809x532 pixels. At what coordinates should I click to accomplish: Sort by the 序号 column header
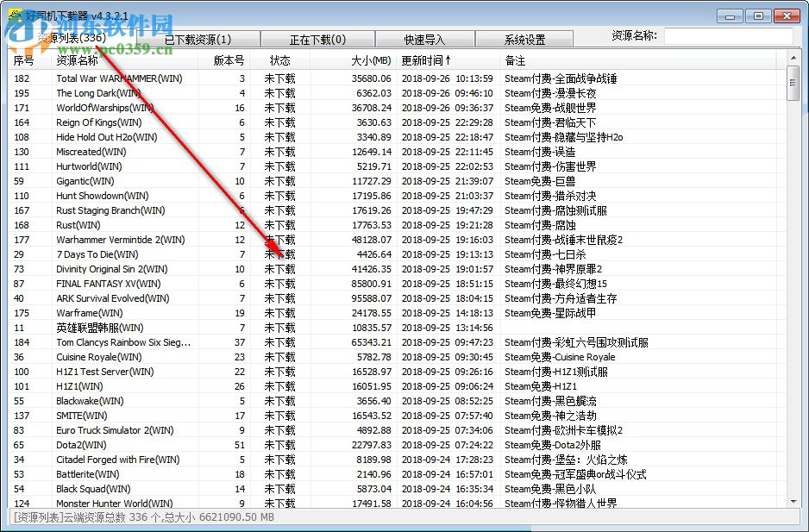pos(29,60)
